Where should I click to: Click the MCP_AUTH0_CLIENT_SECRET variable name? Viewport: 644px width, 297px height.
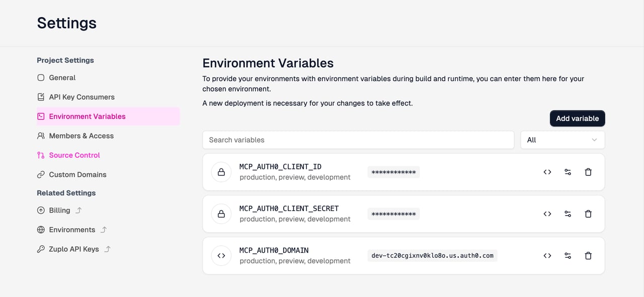click(x=289, y=209)
